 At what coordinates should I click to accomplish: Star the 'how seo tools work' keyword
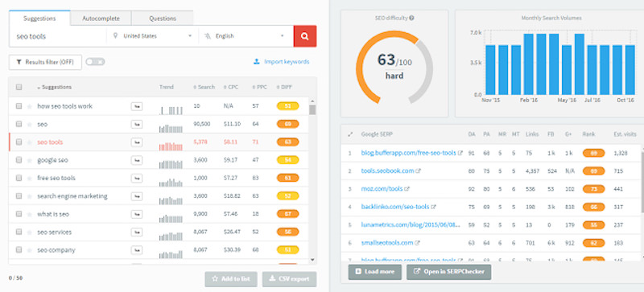29,106
